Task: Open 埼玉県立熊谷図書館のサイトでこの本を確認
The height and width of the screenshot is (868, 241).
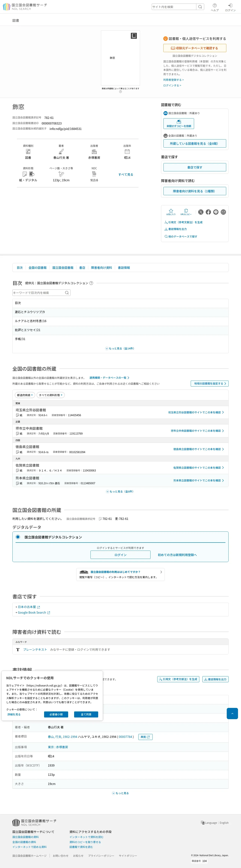Action: click(x=196, y=412)
